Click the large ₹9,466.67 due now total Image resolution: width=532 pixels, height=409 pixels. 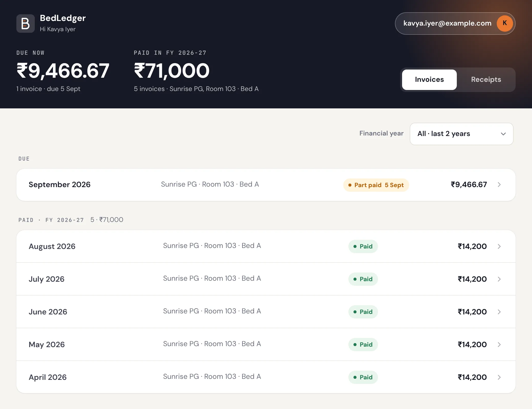pyautogui.click(x=63, y=71)
